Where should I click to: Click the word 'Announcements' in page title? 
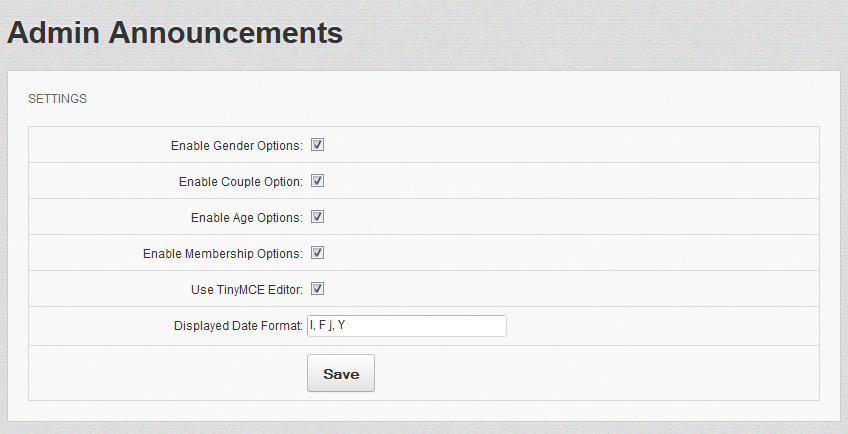[225, 32]
